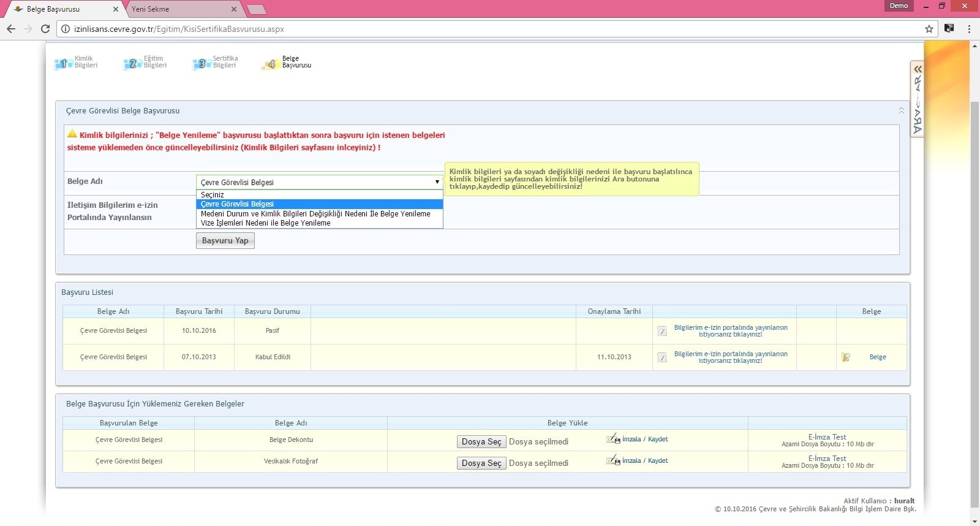Choose 'Medeni Durum ve Kimlik Bilgileri Değişikliği' option
The image size is (980, 526).
point(319,214)
